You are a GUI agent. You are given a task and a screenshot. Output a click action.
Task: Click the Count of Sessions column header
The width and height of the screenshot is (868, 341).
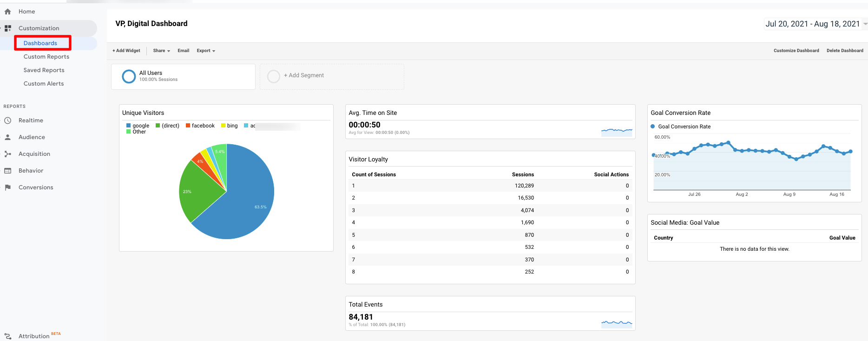(x=374, y=174)
